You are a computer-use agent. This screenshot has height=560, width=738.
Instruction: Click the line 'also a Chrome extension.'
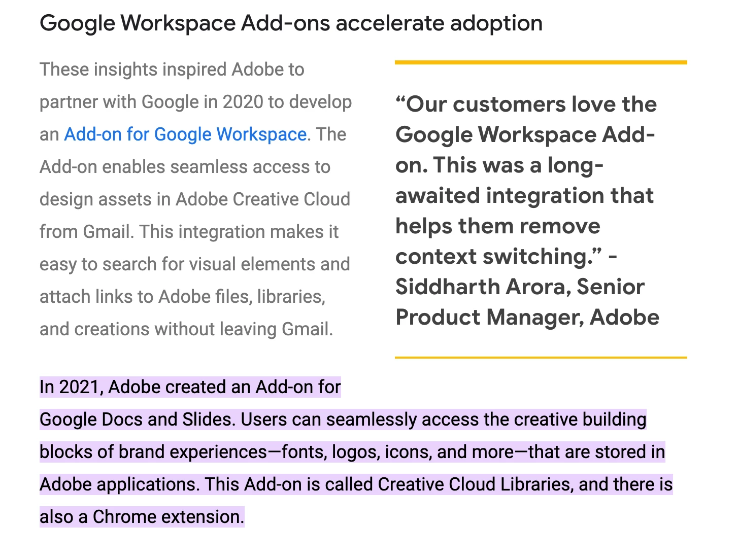click(142, 517)
